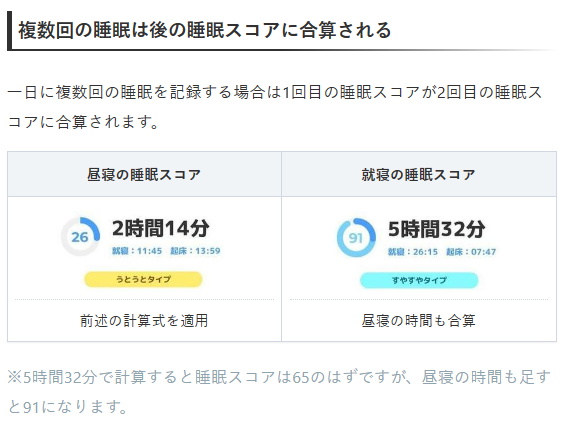Select the yellow うとうとタイプ badge
565x425 pixels.
click(143, 279)
